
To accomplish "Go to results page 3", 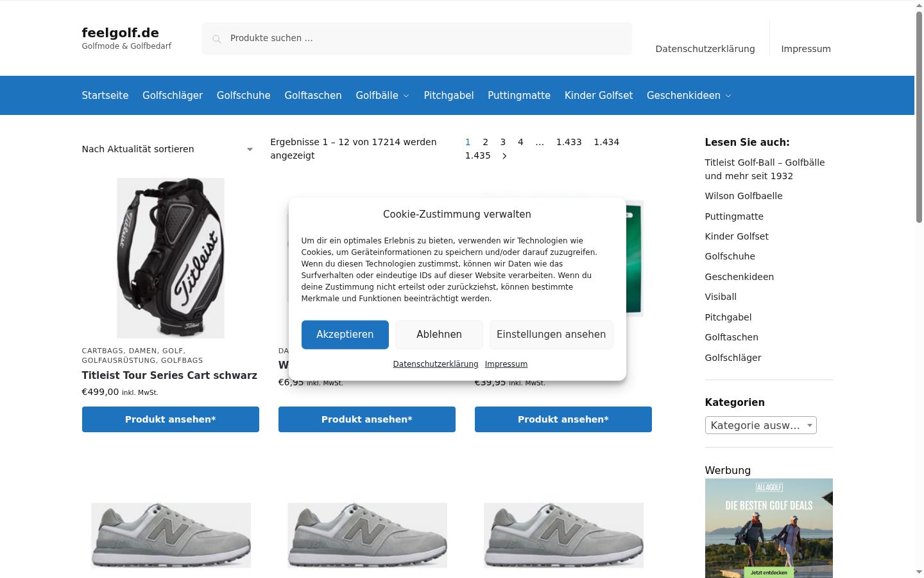I will click(x=503, y=142).
